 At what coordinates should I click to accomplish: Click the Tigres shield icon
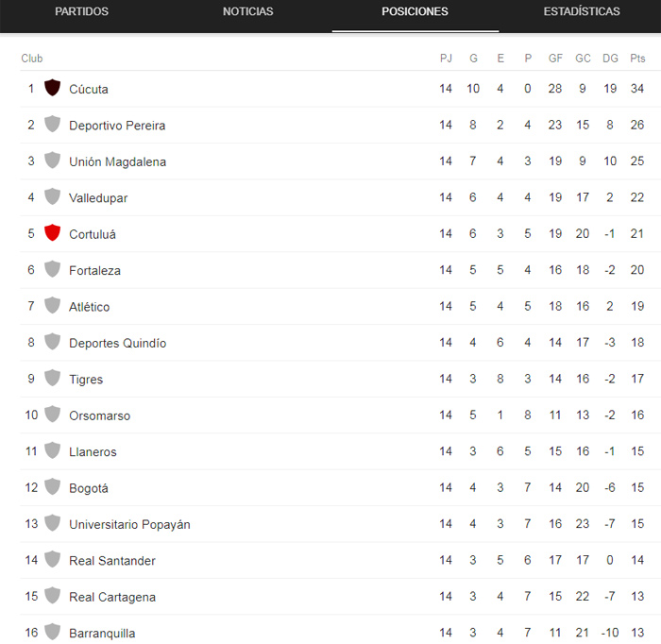pyautogui.click(x=53, y=379)
